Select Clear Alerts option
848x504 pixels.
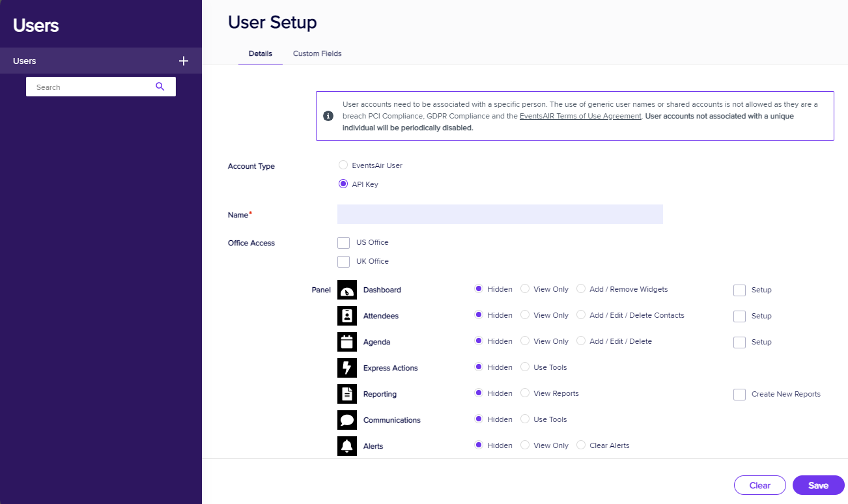pos(580,445)
